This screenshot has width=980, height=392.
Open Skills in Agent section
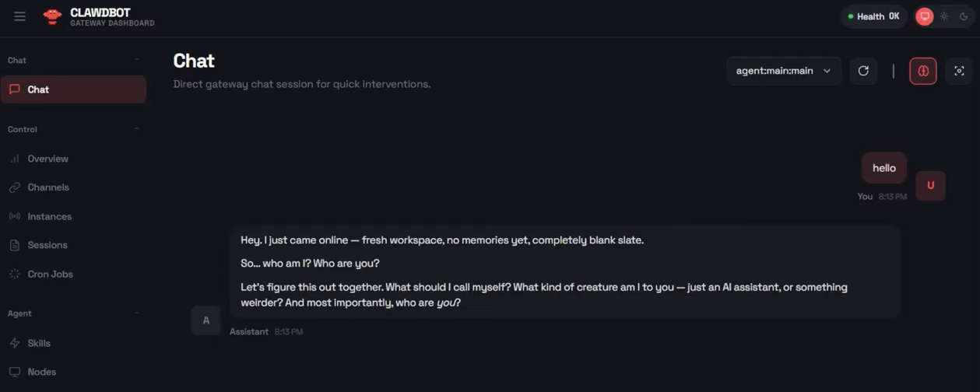[38, 343]
